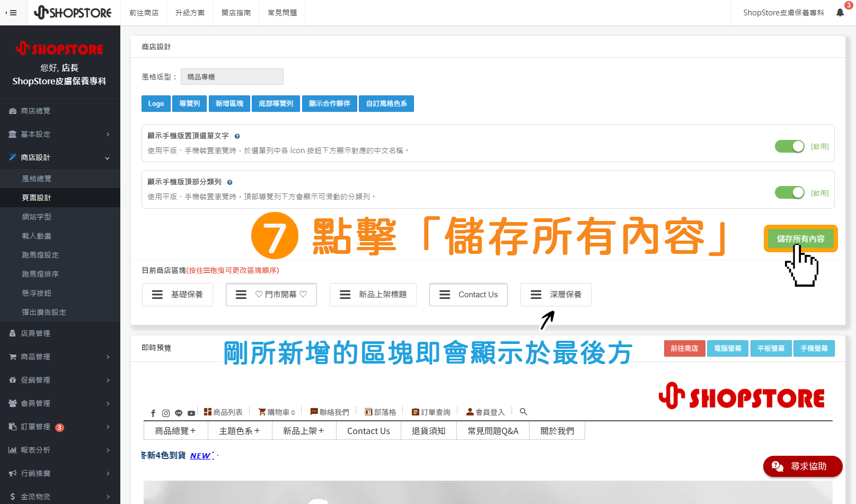
Task: Open the YouTube icon in preview header
Action: [x=191, y=413]
